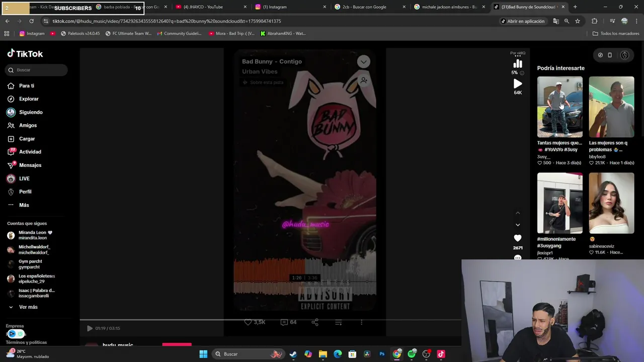The width and height of the screenshot is (644, 362).
Task: Click the TikTok search field
Action: point(37,70)
